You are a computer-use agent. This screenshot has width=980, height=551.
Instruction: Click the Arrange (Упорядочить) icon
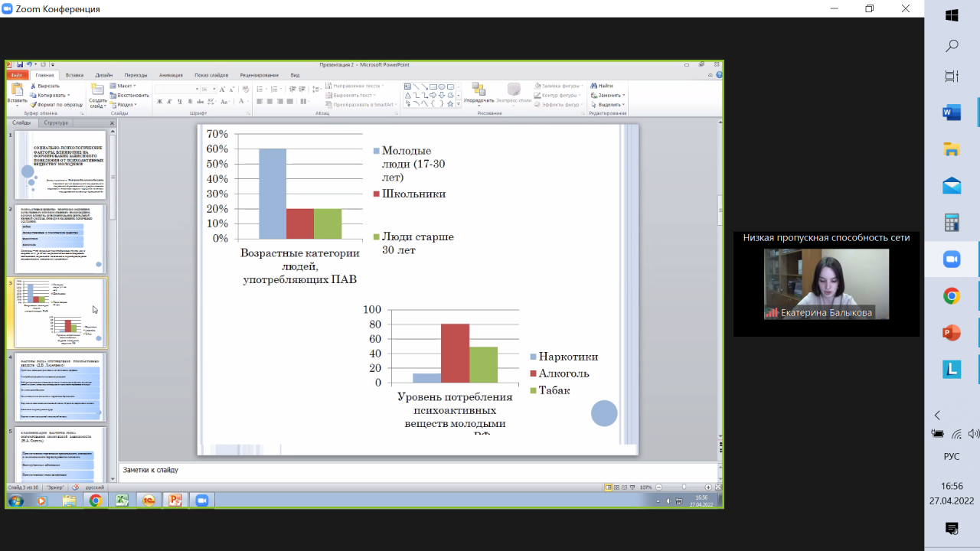479,90
